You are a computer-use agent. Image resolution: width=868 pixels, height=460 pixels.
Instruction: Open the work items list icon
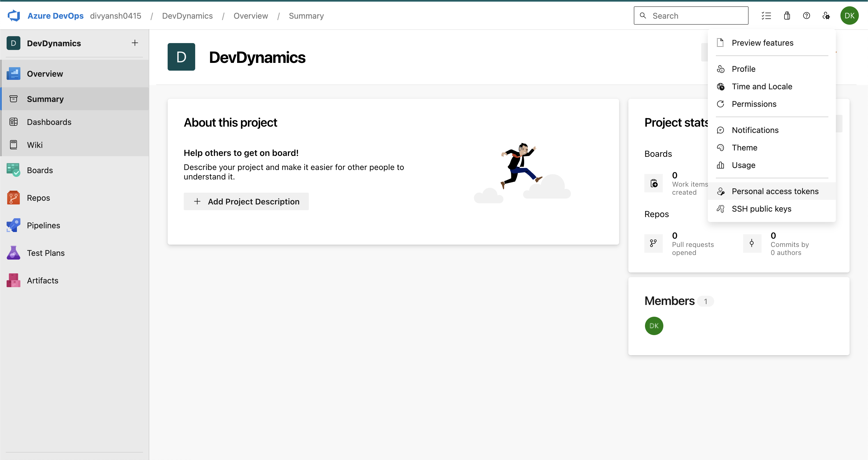766,16
